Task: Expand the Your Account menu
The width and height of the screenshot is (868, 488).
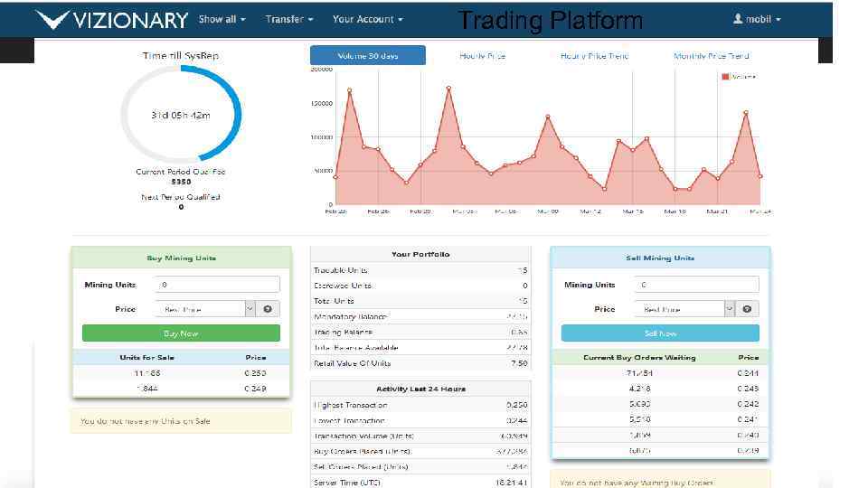Action: click(368, 19)
